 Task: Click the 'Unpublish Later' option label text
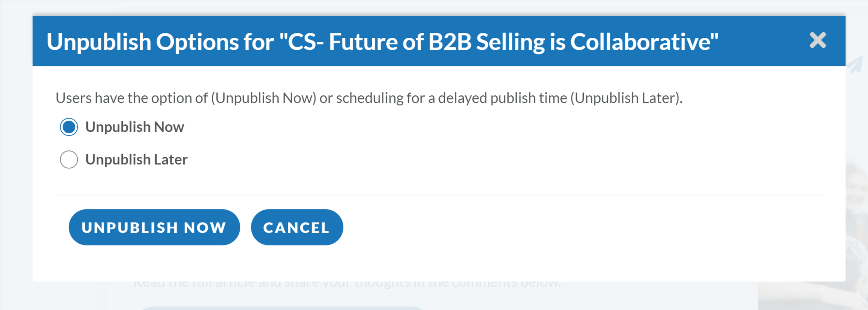[137, 160]
